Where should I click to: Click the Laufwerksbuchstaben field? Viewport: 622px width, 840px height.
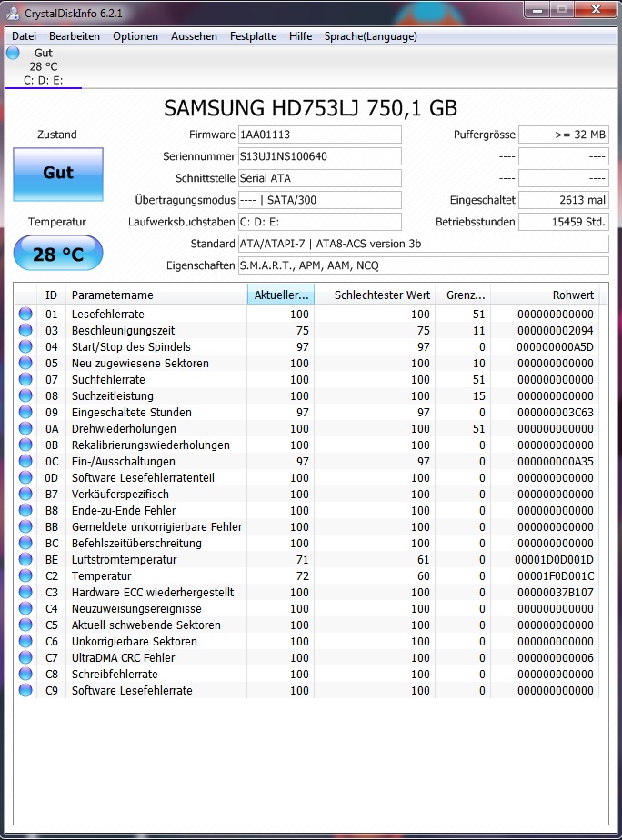pyautogui.click(x=320, y=222)
